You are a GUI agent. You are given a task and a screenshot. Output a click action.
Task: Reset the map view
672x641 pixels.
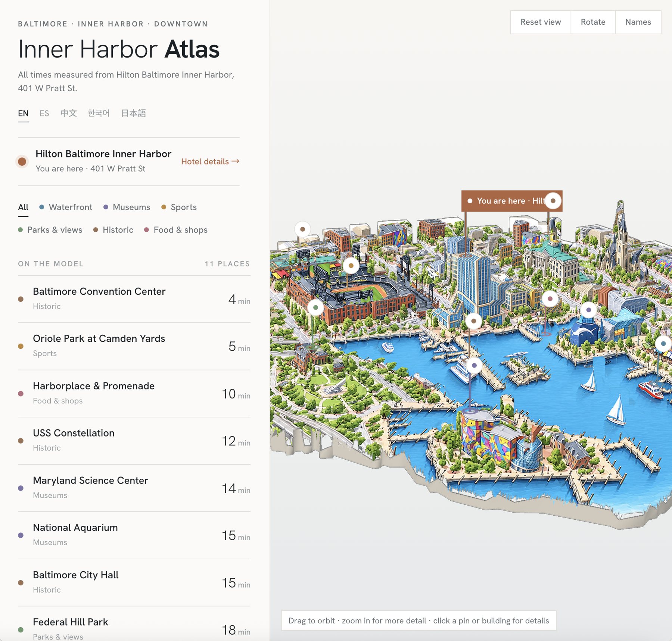click(541, 22)
